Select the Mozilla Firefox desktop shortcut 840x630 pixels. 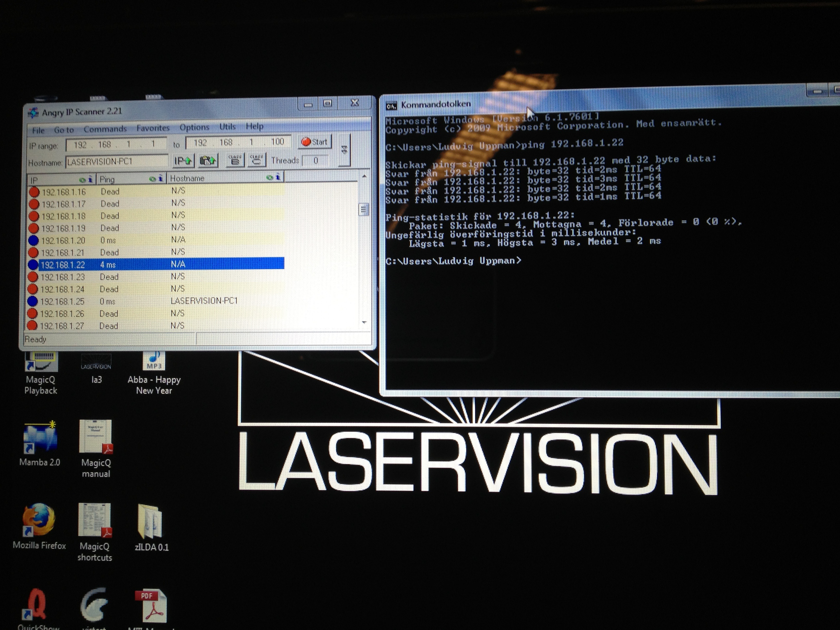click(x=39, y=527)
